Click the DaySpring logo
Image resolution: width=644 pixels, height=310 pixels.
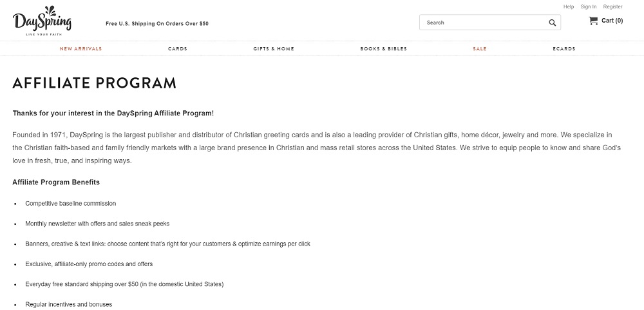click(x=42, y=23)
